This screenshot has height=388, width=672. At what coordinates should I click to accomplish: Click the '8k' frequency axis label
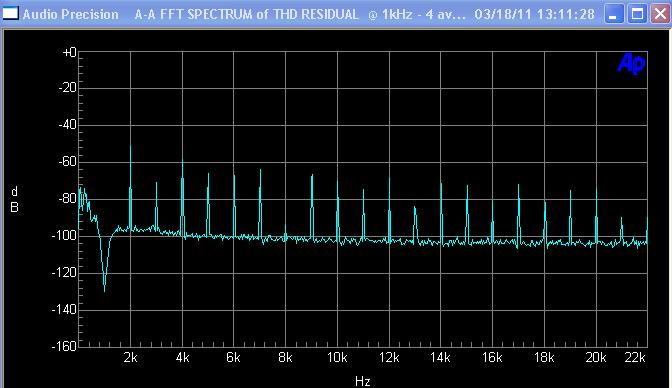[285, 358]
